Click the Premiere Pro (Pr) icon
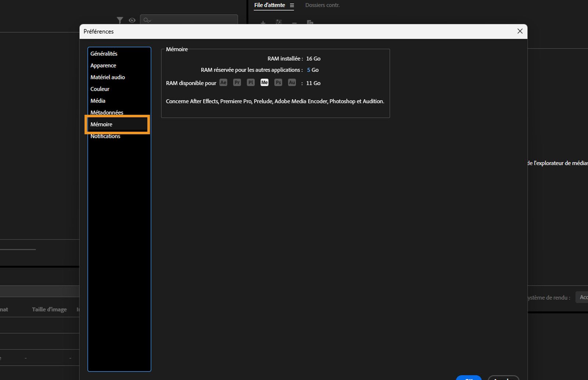588x380 pixels. point(237,82)
